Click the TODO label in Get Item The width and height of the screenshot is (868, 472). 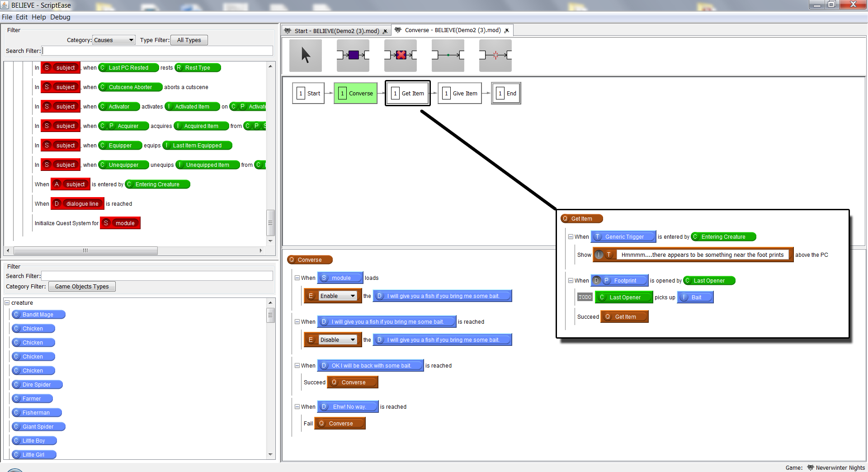(585, 297)
